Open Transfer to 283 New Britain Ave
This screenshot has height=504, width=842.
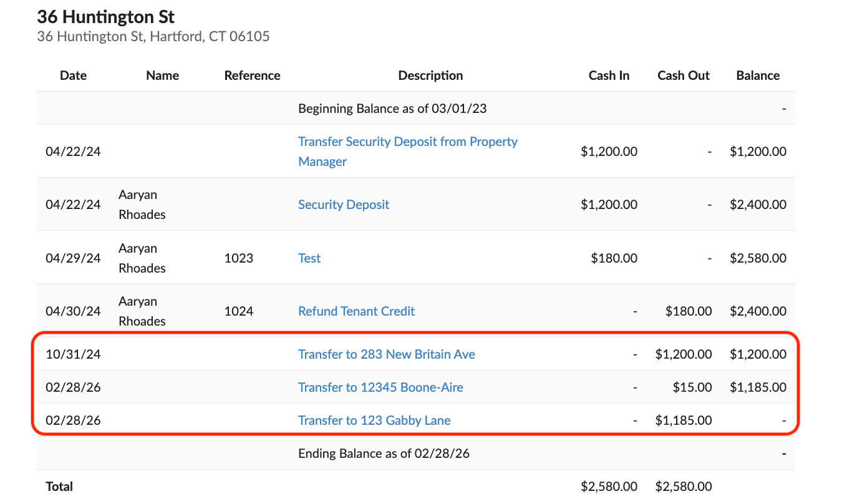pyautogui.click(x=387, y=354)
